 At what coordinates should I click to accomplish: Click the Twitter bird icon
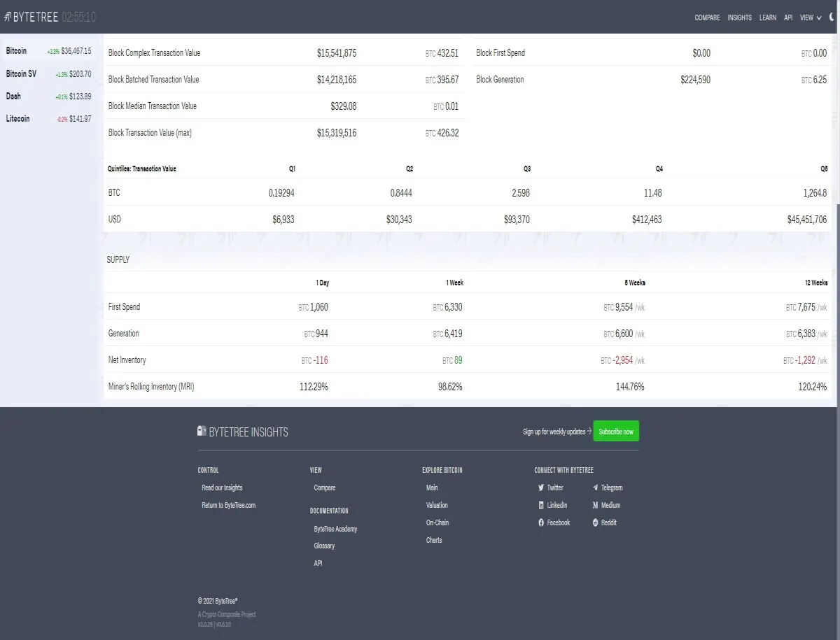(x=541, y=488)
